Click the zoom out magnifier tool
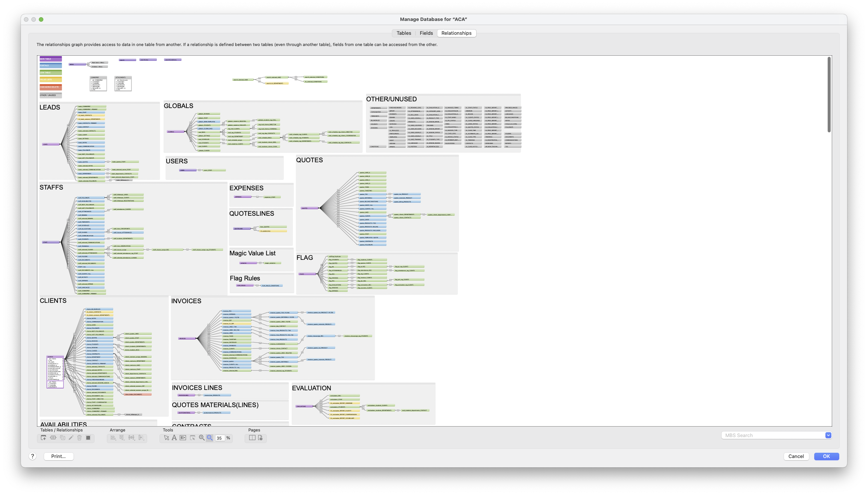Image resolution: width=868 pixels, height=495 pixels. tap(210, 438)
